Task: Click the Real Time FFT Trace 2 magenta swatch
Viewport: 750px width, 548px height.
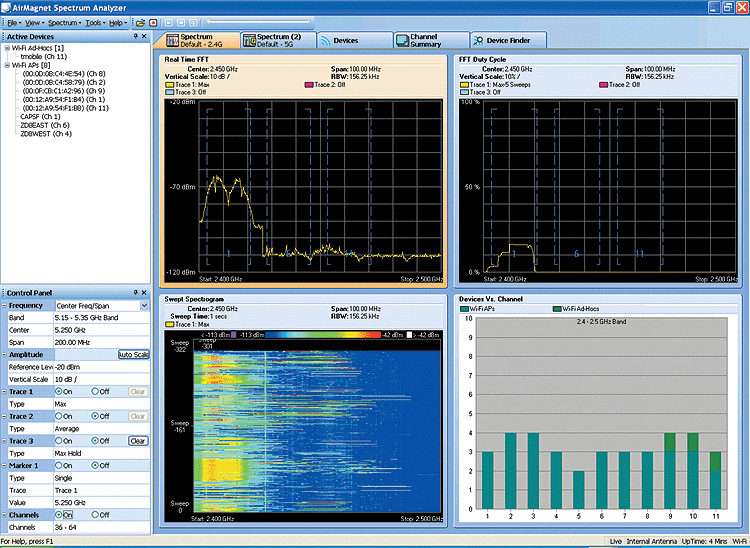Action: 309,85
